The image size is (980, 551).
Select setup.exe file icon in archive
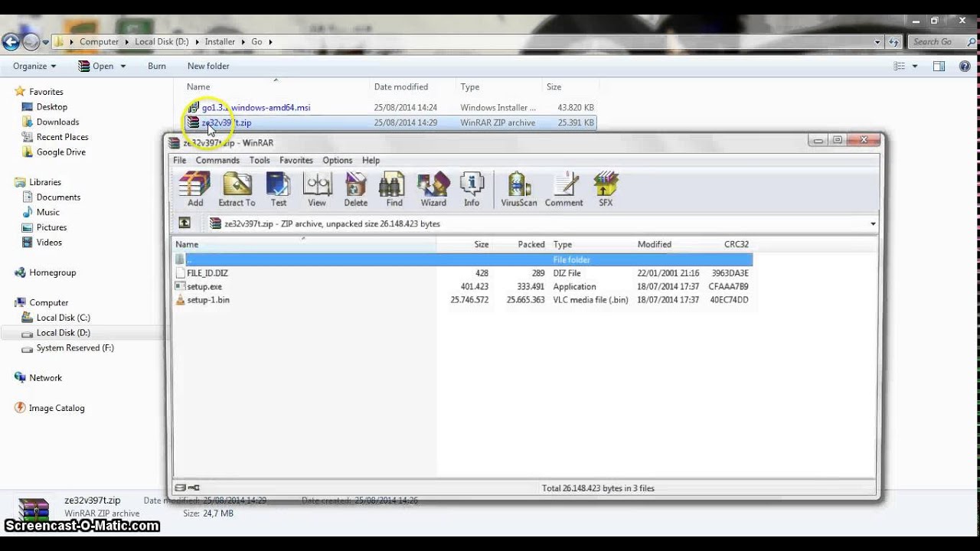click(180, 286)
